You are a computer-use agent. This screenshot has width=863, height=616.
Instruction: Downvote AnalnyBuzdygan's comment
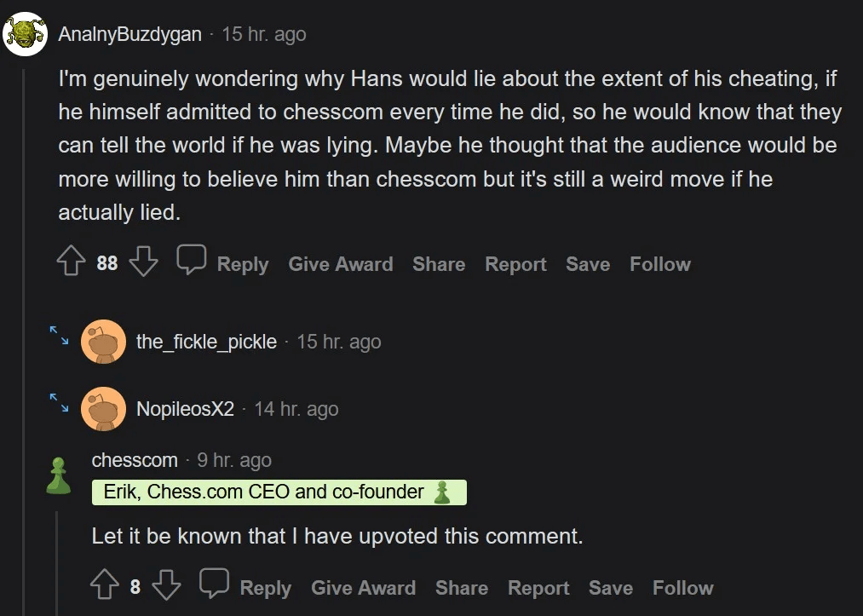tap(143, 263)
